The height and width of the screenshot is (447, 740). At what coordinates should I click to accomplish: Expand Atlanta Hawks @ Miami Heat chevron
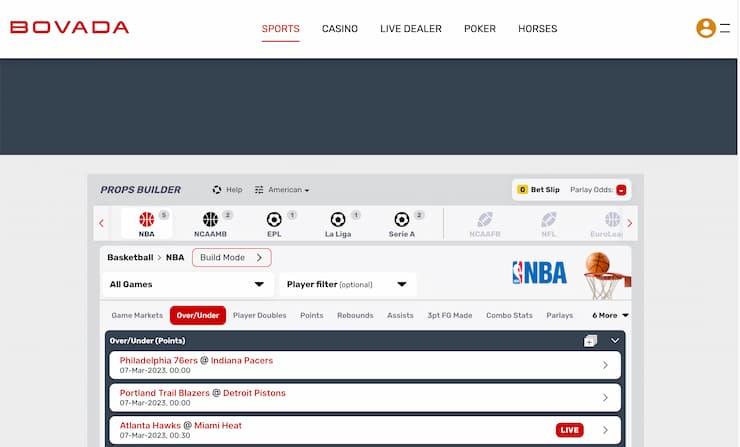pos(605,430)
